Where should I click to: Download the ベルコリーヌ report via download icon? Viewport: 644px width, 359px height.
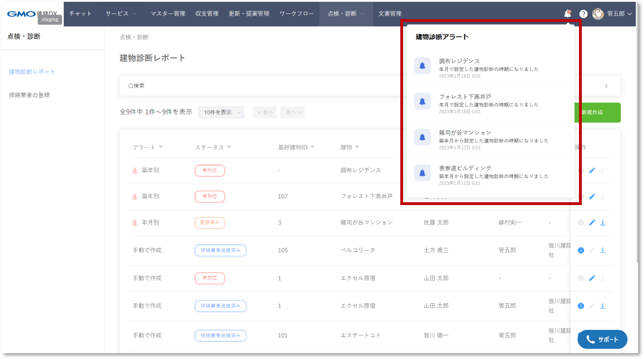[603, 250]
